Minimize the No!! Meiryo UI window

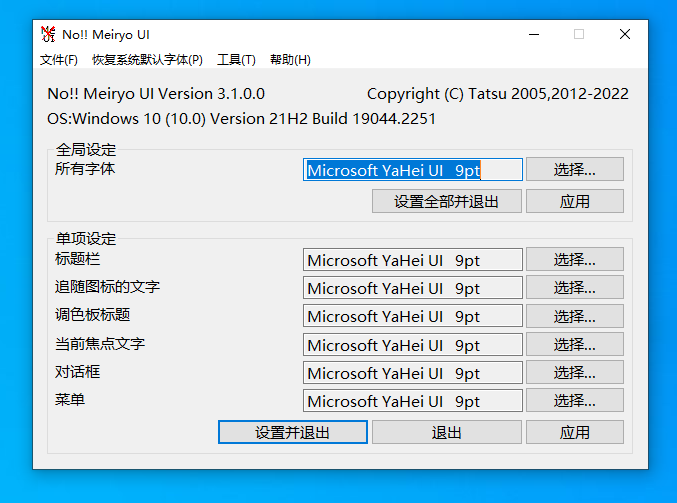pos(534,34)
